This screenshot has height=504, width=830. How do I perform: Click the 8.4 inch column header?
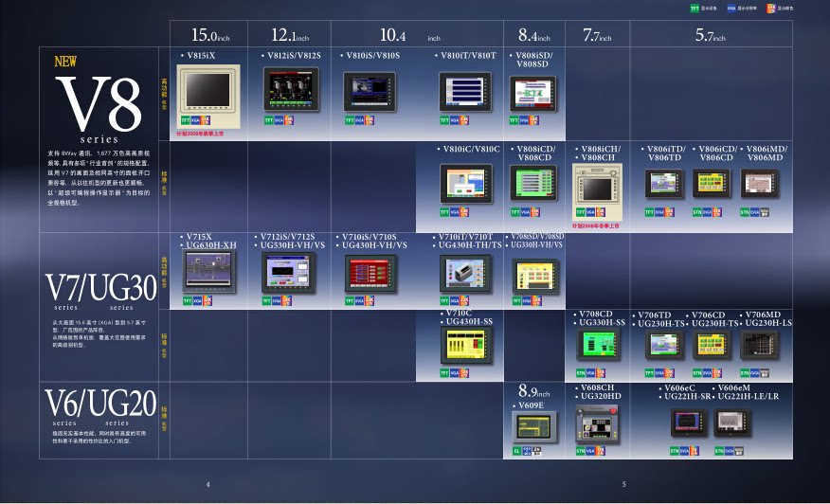point(534,35)
